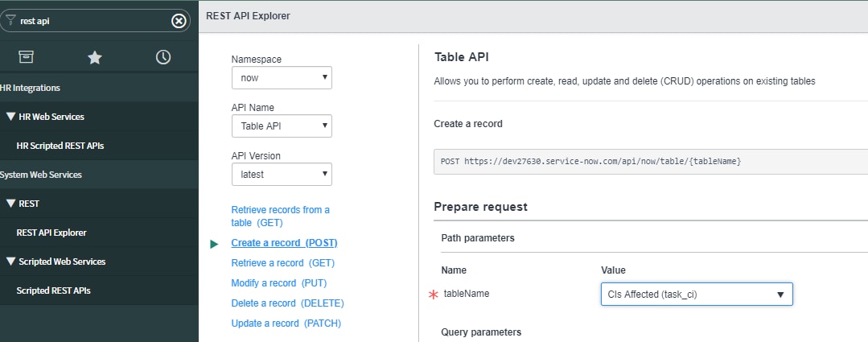Screen dimensions: 868x342
Task: Open the API Name dropdown
Action: pos(282,126)
